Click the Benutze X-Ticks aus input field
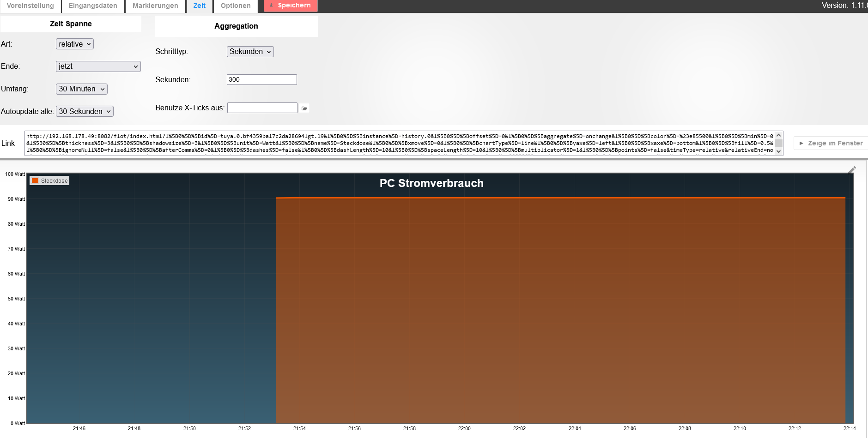 point(262,108)
